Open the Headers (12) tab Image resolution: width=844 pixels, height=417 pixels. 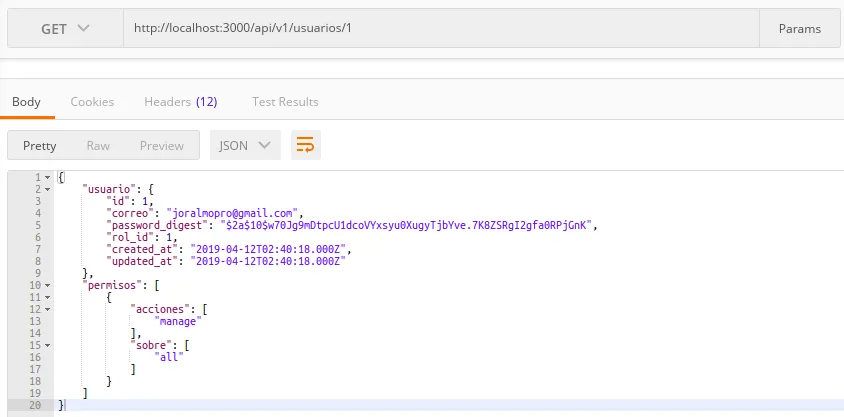(x=181, y=102)
